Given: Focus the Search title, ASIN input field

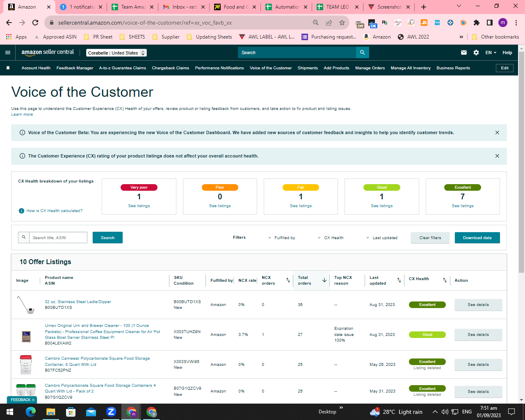Looking at the screenshot, I should click(58, 237).
